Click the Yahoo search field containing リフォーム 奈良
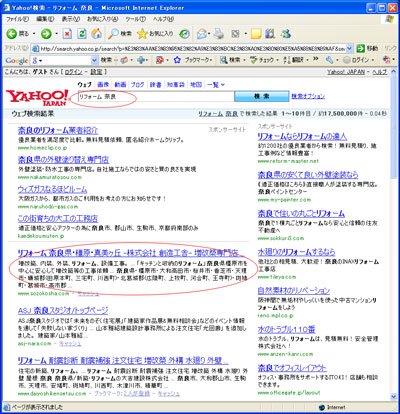The image size is (400, 414). (x=156, y=97)
